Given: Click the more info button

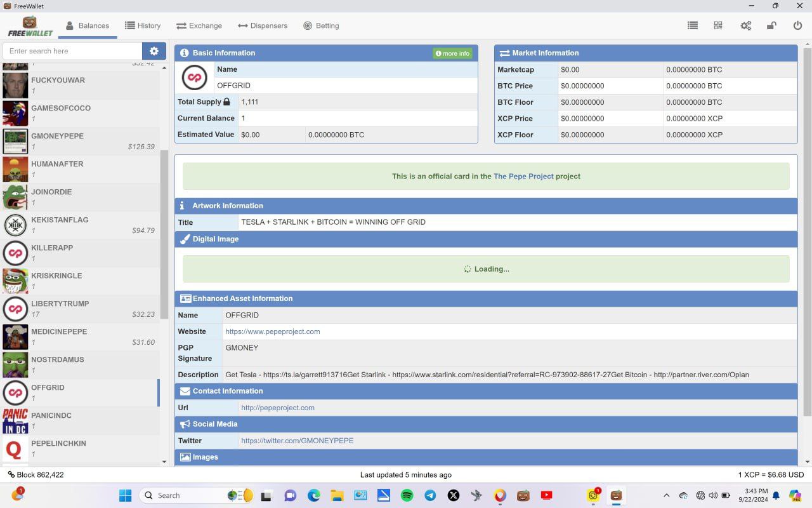Looking at the screenshot, I should (x=453, y=53).
